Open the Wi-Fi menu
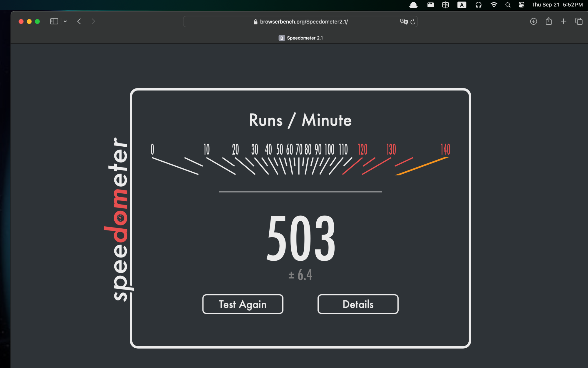The width and height of the screenshot is (588, 368). pos(494,5)
